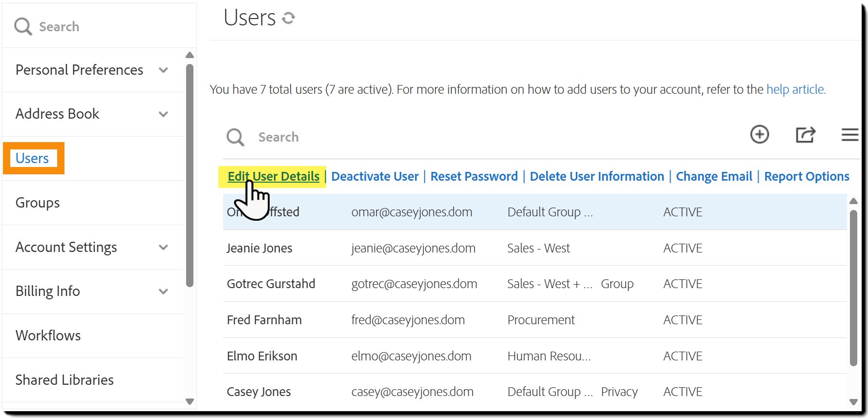Screen dimensions: 868x418
Task: Click the Procurement group cell
Action: coord(541,320)
